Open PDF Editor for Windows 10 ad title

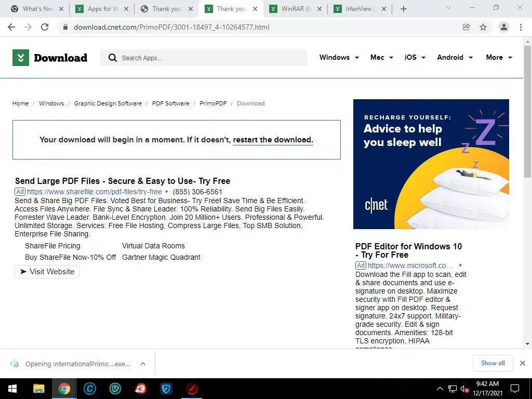click(x=408, y=250)
